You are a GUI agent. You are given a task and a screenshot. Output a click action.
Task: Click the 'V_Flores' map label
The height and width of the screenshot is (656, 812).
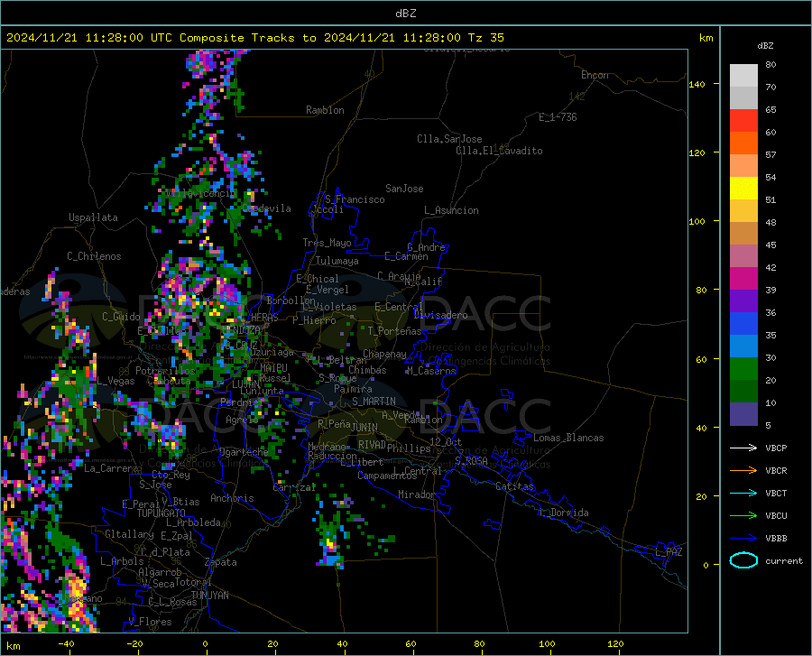coord(150,622)
